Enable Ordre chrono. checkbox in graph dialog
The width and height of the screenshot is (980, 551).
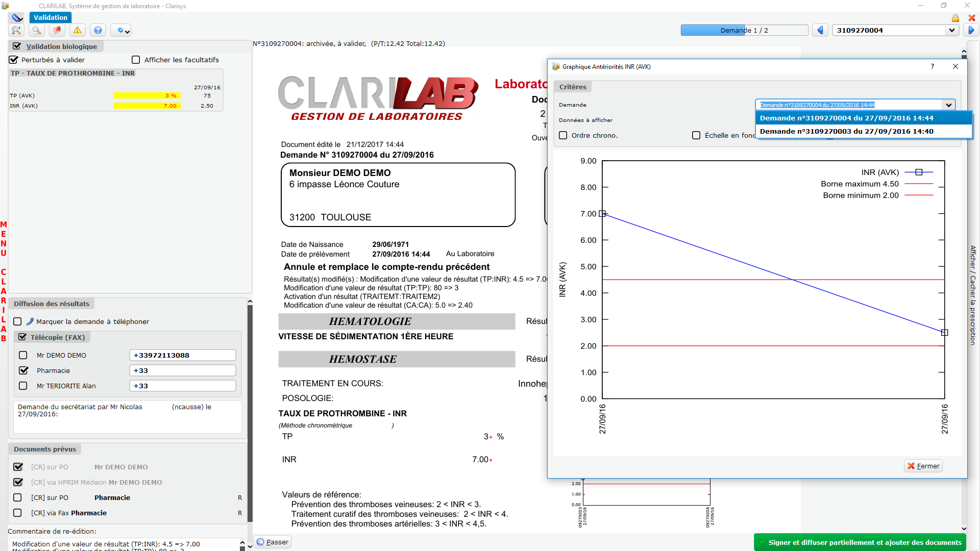tap(563, 135)
